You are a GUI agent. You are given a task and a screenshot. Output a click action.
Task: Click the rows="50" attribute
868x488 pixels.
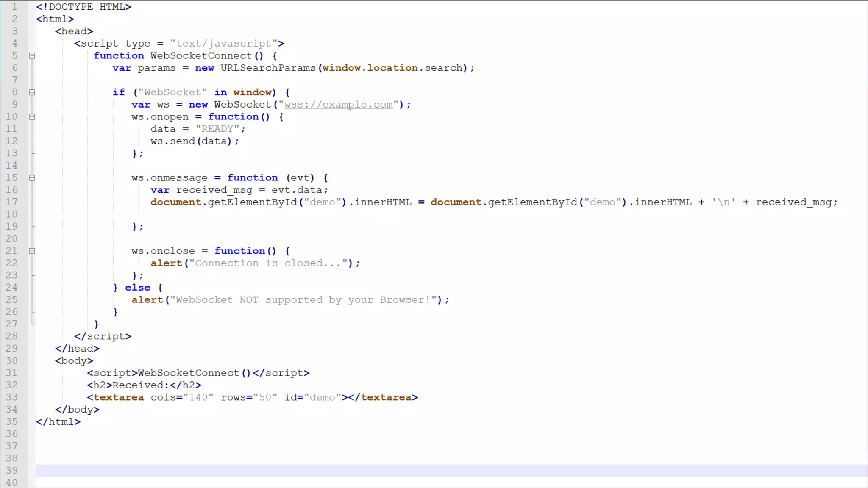tap(249, 397)
